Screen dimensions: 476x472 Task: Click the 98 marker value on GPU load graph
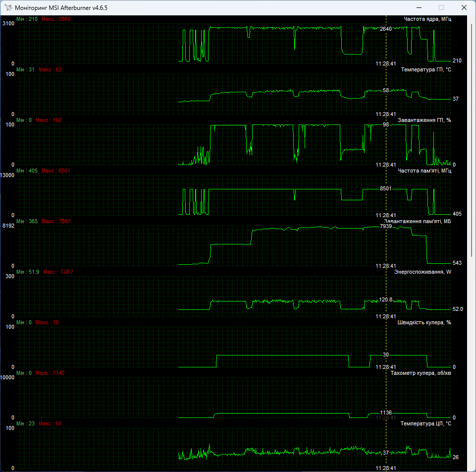[385, 124]
